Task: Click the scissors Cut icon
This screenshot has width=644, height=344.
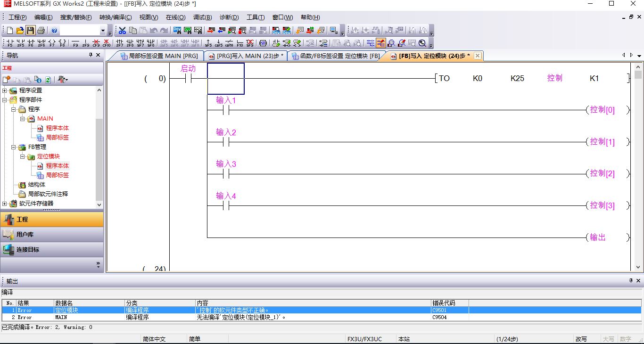Action: point(122,31)
